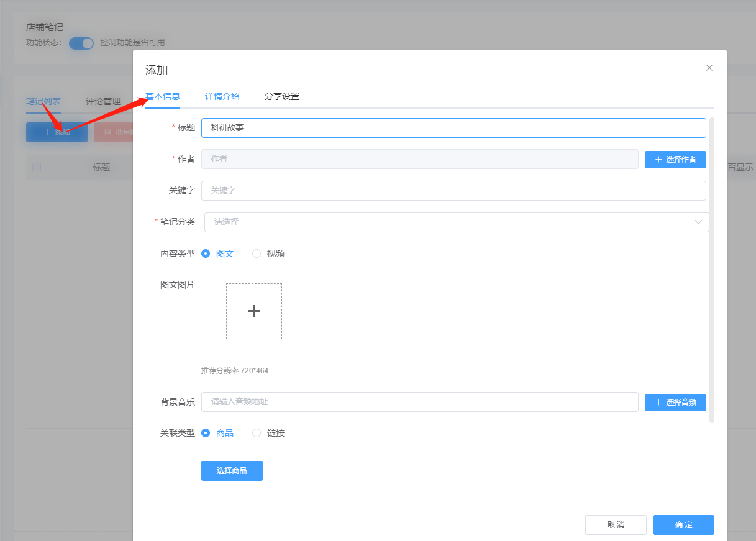Image resolution: width=756 pixels, height=541 pixels.
Task: Switch to the 详情介绍 tab
Action: point(222,96)
